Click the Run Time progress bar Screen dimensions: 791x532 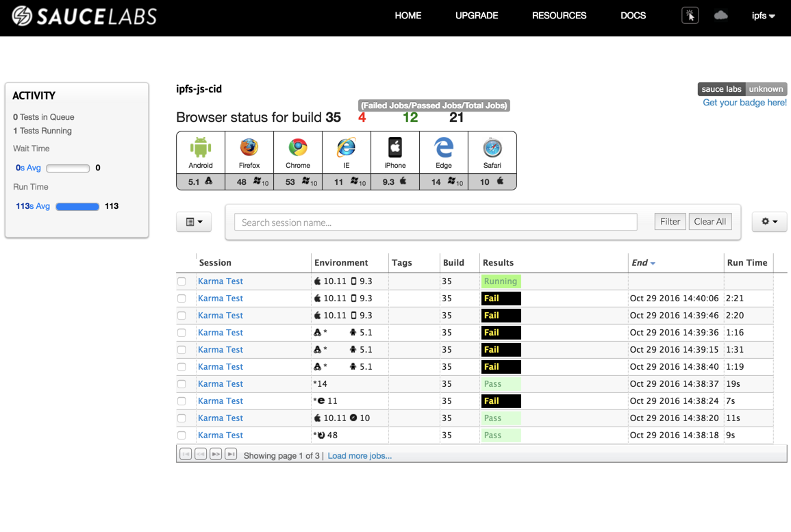coord(77,206)
